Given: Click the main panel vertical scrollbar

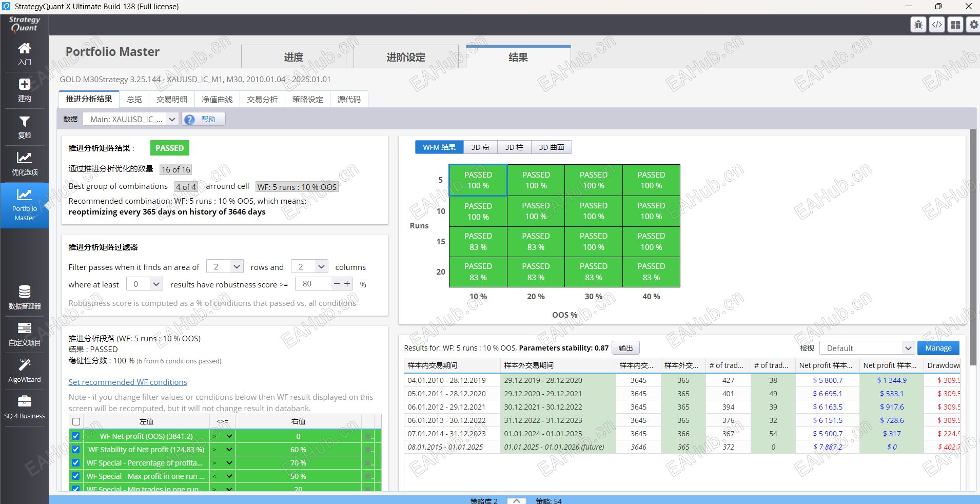Looking at the screenshot, I should [973, 246].
